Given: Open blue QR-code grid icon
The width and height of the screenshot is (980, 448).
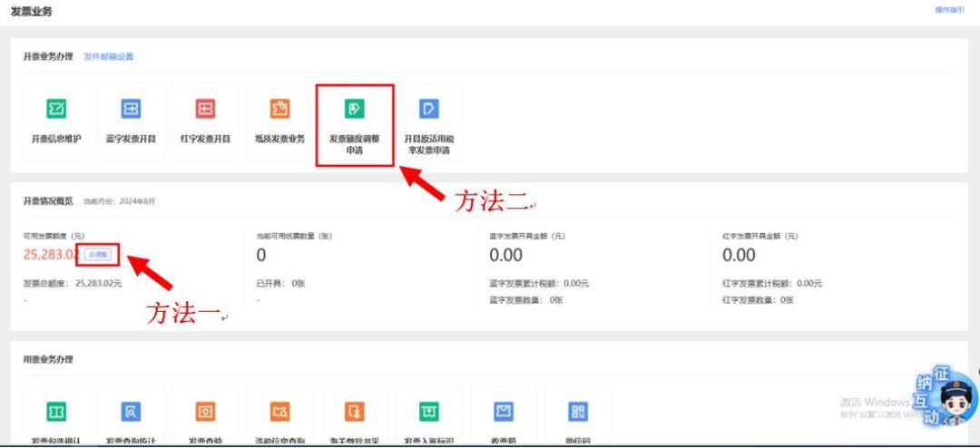Looking at the screenshot, I should click(578, 412).
